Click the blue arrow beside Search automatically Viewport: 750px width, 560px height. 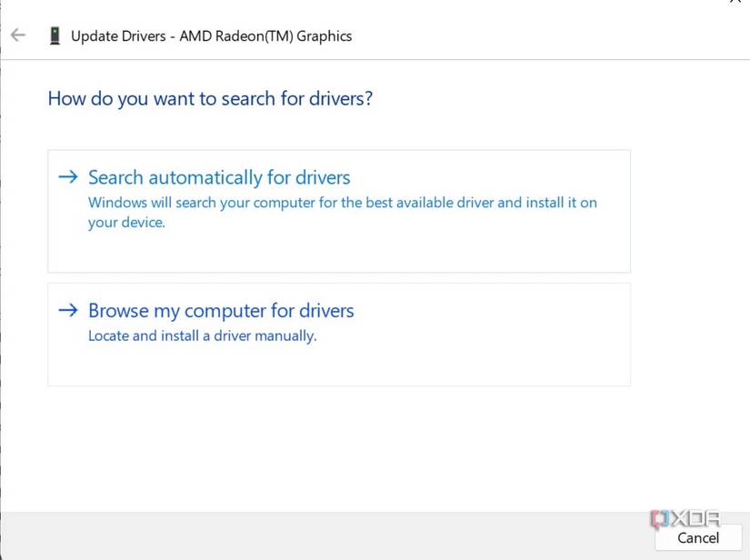coord(68,177)
